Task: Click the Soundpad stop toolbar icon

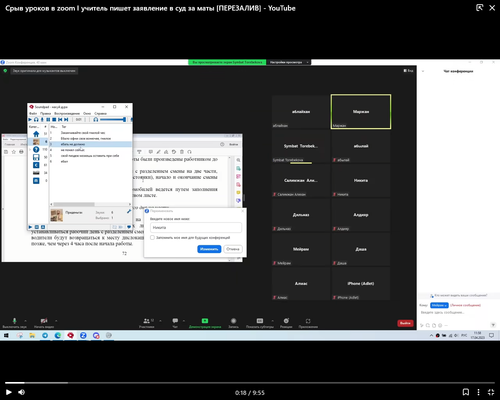Action: click(54, 119)
